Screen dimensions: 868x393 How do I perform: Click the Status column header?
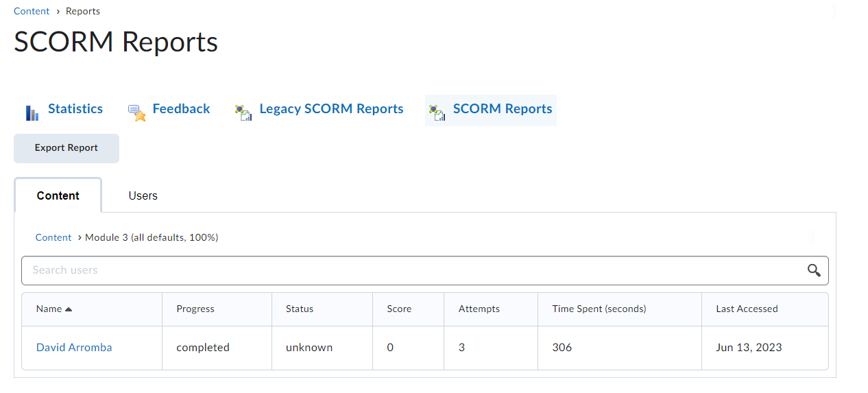(x=300, y=309)
